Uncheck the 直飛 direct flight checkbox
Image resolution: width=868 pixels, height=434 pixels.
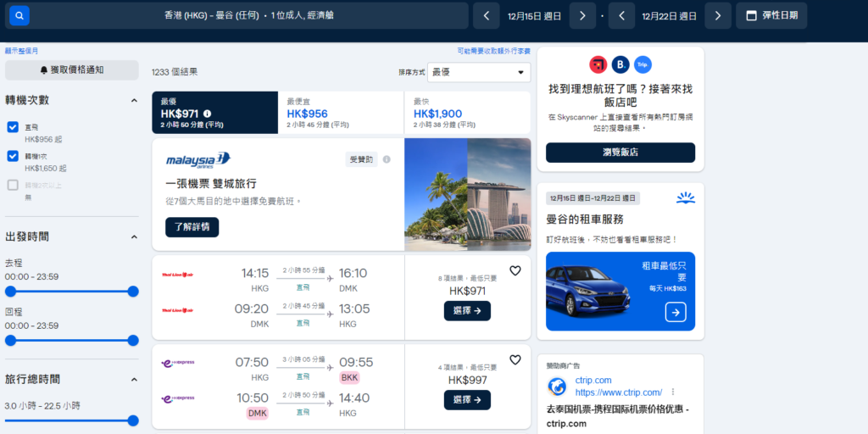click(13, 127)
